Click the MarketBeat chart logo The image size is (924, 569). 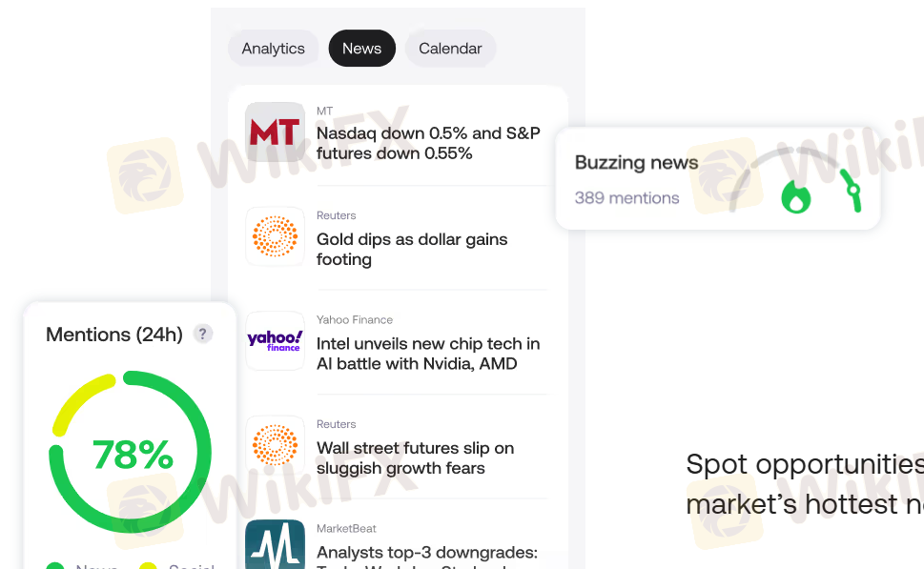click(x=275, y=545)
